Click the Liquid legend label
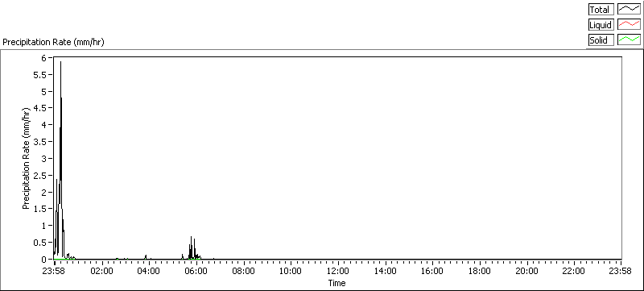This screenshot has height=291, width=644. pos(601,25)
